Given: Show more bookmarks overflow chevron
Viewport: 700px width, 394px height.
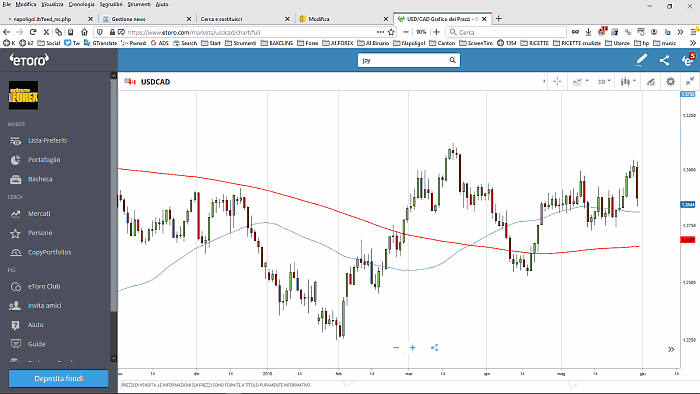Looking at the screenshot, I should click(x=693, y=43).
